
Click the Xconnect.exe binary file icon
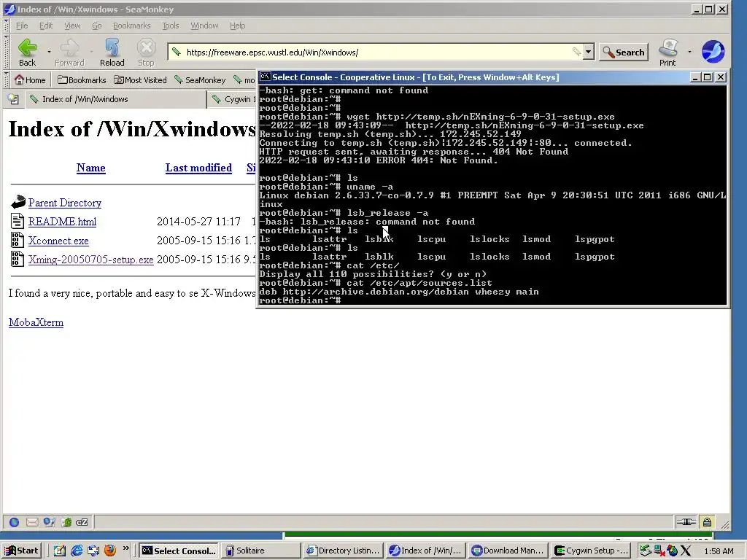[18, 240]
